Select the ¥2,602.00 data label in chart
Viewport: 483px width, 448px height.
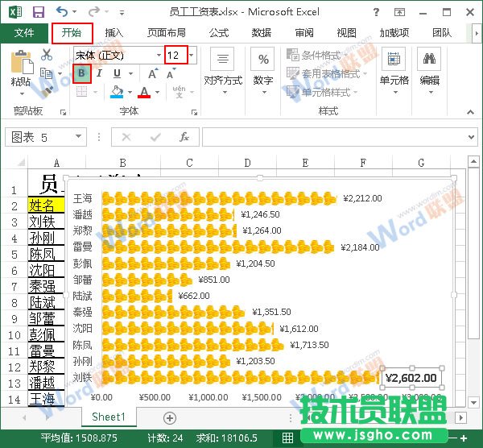click(x=411, y=378)
